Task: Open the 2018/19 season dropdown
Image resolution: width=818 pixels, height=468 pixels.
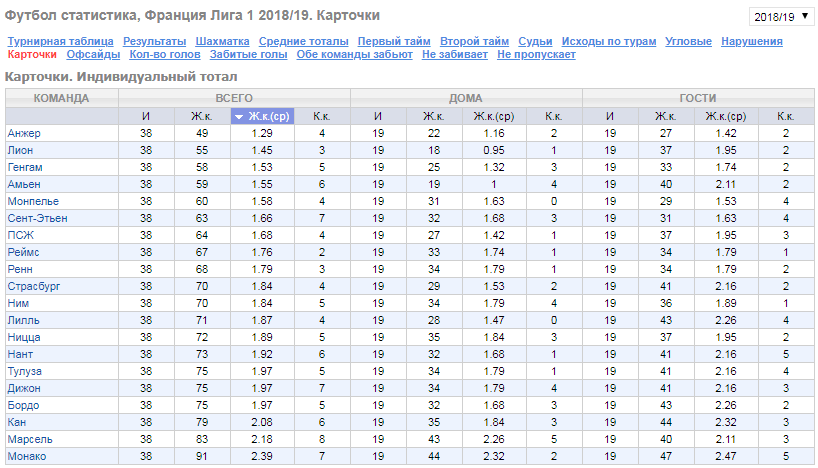Action: [781, 17]
